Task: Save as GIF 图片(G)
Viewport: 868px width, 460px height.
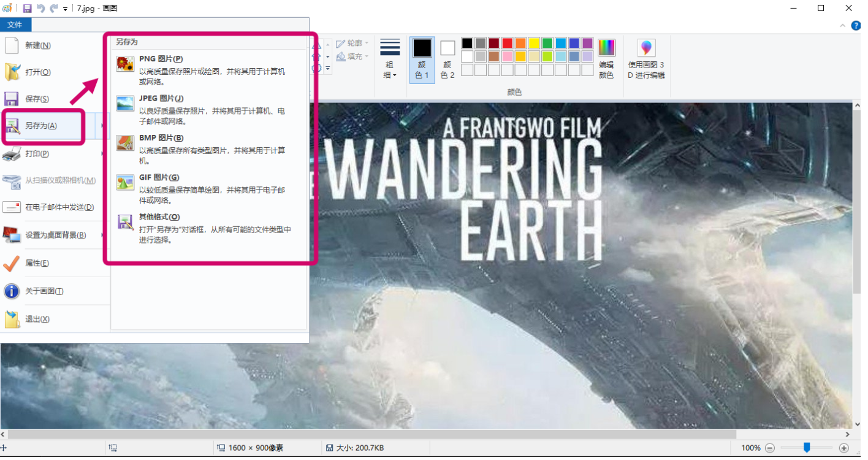Action: [210, 188]
